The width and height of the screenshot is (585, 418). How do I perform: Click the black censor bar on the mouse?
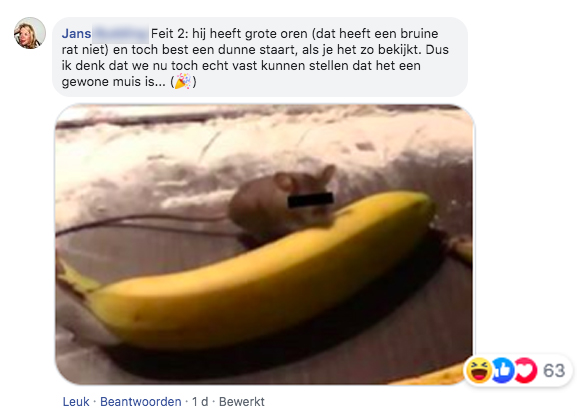click(310, 200)
